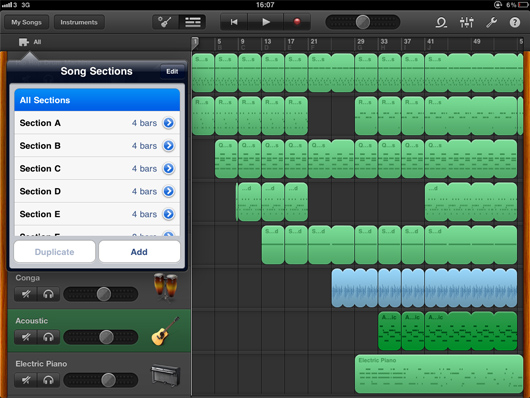Select the Electric Piano instrument icon
The width and height of the screenshot is (530, 398).
(165, 375)
